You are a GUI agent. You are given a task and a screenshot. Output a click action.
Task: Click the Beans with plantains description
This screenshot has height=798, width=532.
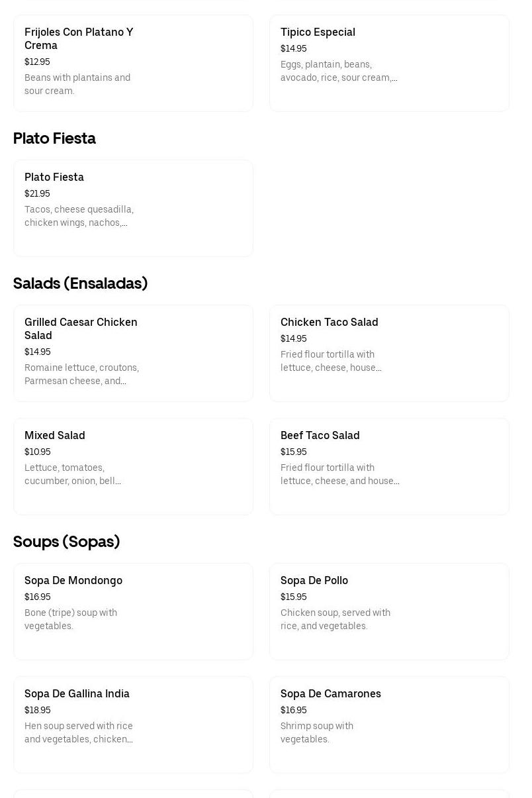[77, 84]
